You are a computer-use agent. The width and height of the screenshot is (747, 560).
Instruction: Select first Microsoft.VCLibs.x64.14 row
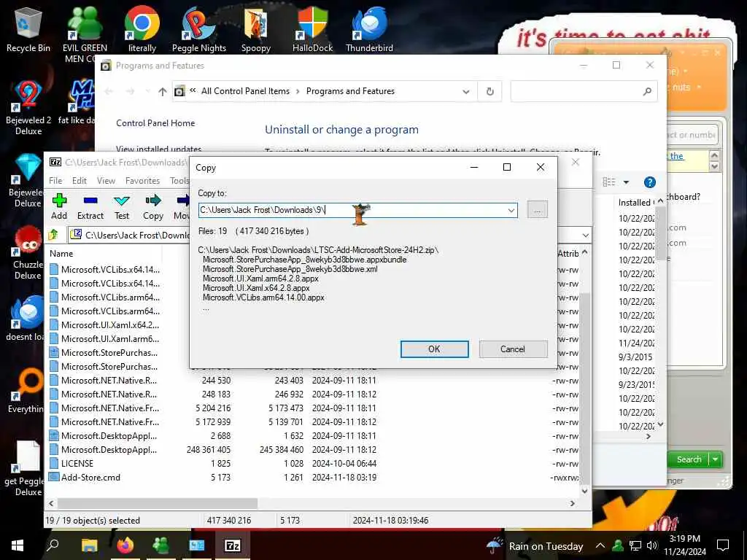[x=110, y=270]
